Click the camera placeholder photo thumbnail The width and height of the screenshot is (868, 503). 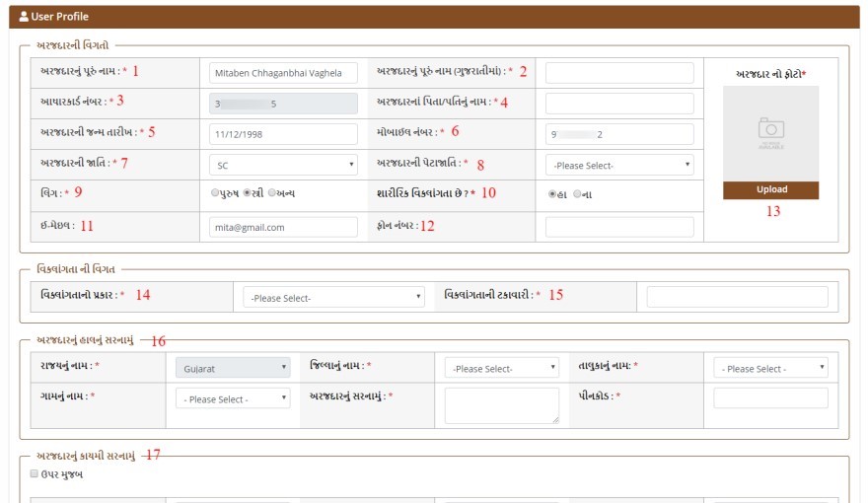(770, 133)
